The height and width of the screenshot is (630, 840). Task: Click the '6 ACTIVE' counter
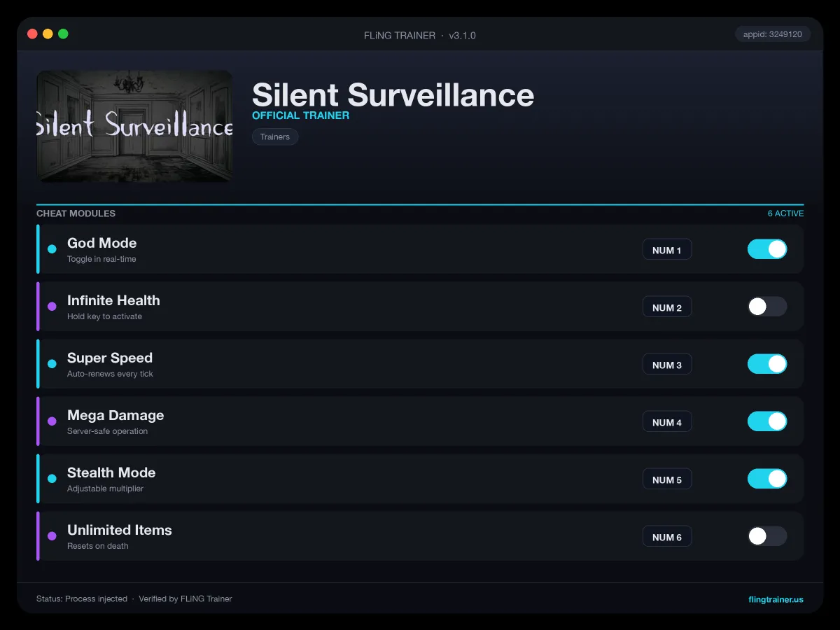[x=785, y=213]
